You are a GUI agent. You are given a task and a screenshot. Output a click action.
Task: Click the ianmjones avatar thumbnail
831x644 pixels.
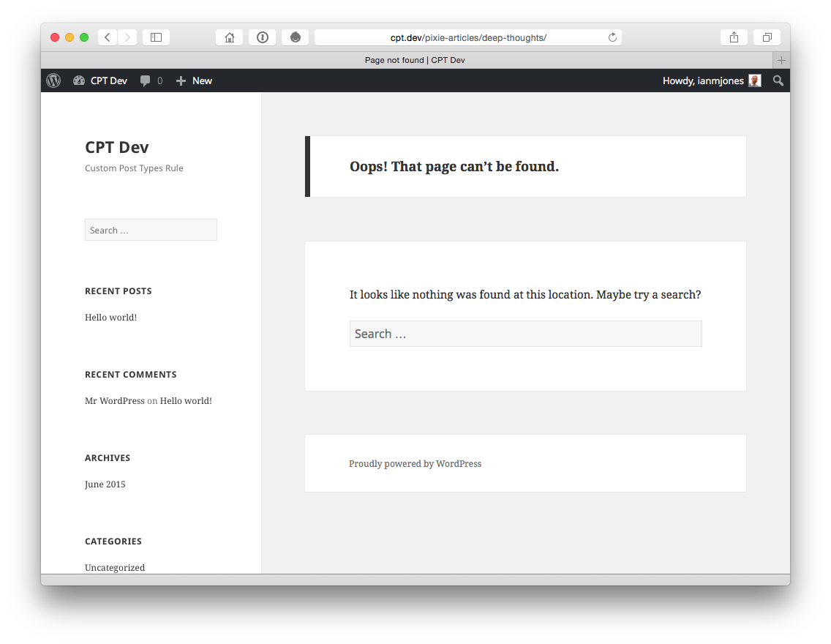pyautogui.click(x=755, y=80)
